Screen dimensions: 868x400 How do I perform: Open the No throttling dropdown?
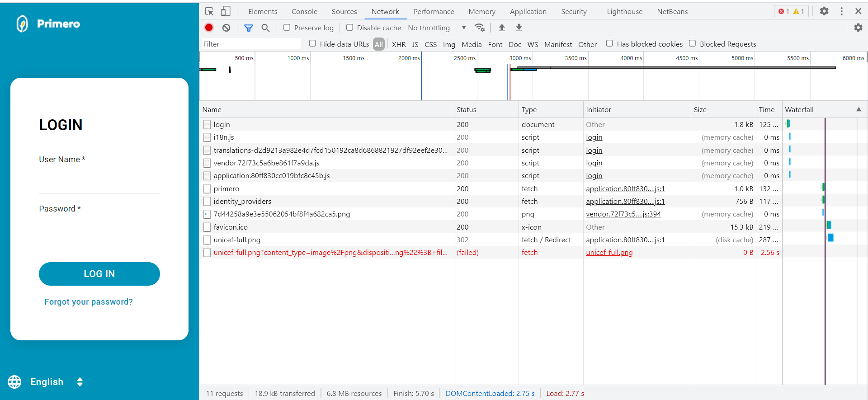click(x=437, y=28)
